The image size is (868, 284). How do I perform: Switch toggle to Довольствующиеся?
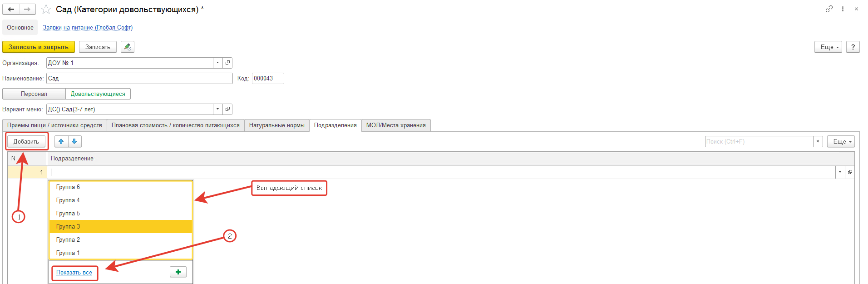pos(98,94)
